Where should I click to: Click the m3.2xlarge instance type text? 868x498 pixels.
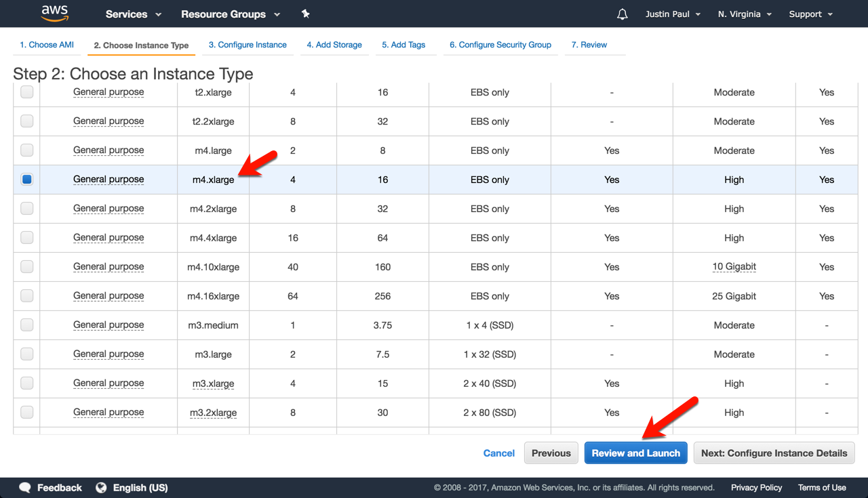pos(213,413)
